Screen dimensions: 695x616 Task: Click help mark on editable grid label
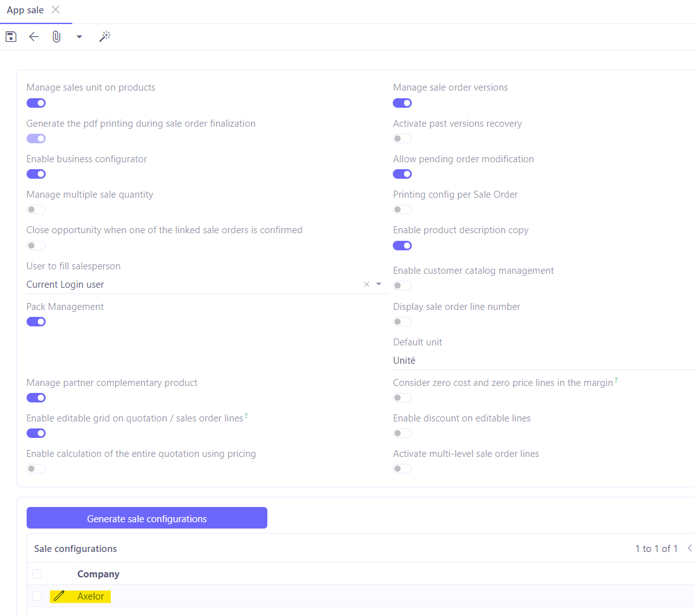coord(246,416)
